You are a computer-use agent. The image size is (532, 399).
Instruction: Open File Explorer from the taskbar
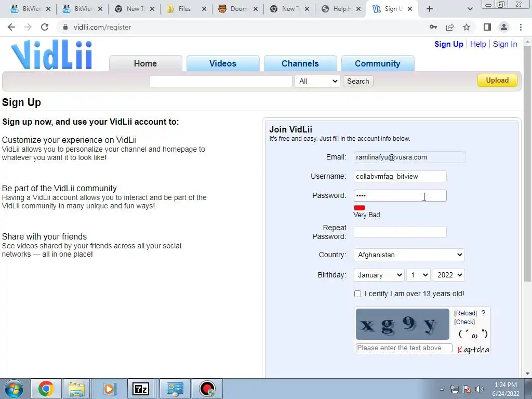(77, 389)
